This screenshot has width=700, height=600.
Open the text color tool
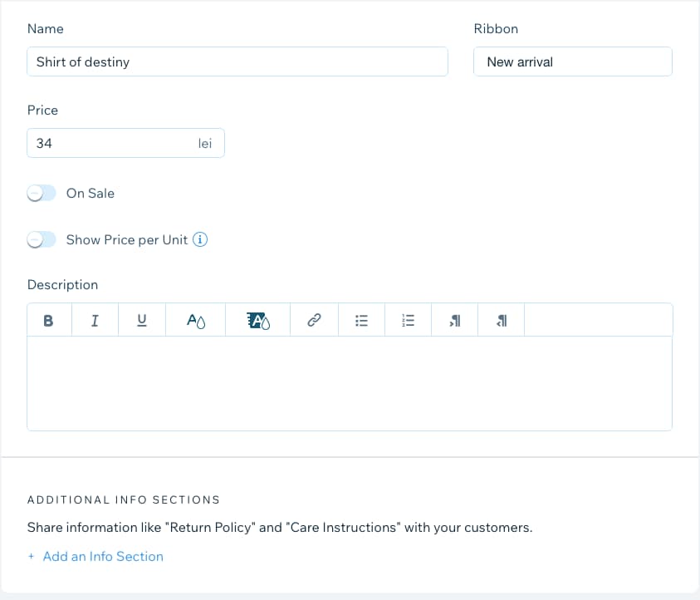pyautogui.click(x=195, y=320)
